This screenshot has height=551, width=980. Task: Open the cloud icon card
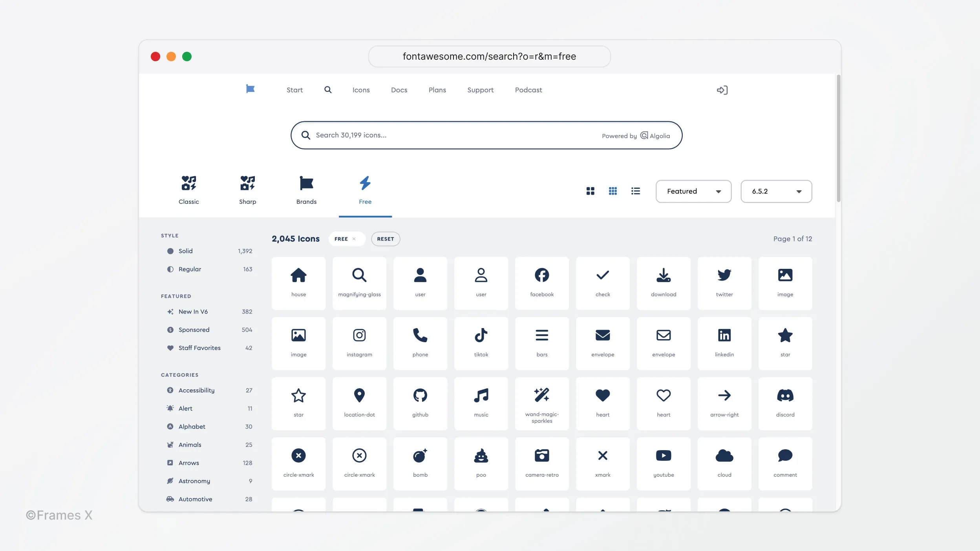click(x=724, y=463)
